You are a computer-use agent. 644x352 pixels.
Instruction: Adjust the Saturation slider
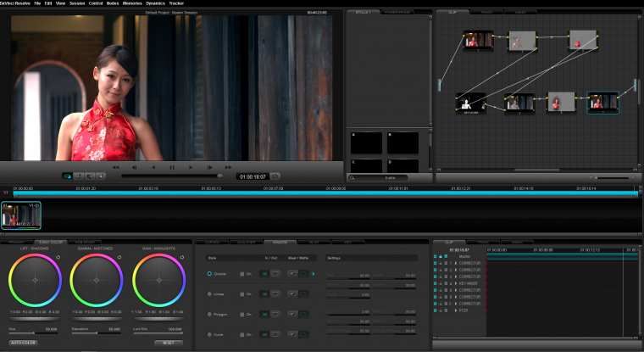click(x=95, y=333)
